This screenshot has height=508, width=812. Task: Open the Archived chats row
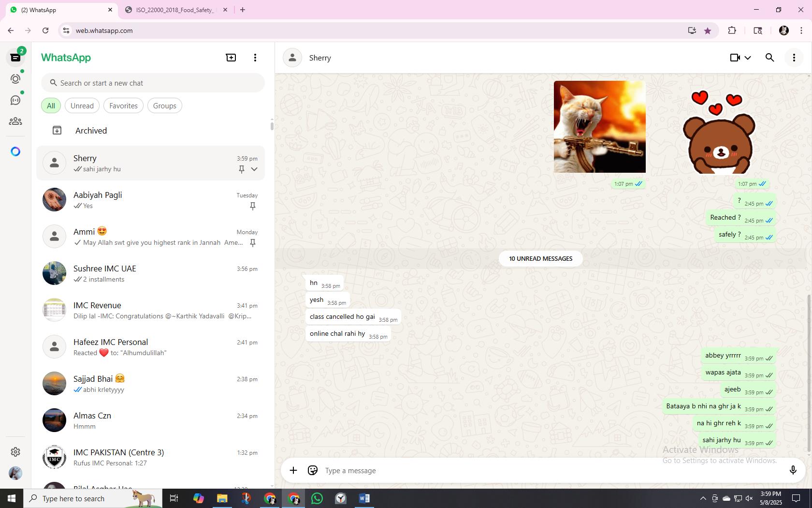tap(150, 131)
